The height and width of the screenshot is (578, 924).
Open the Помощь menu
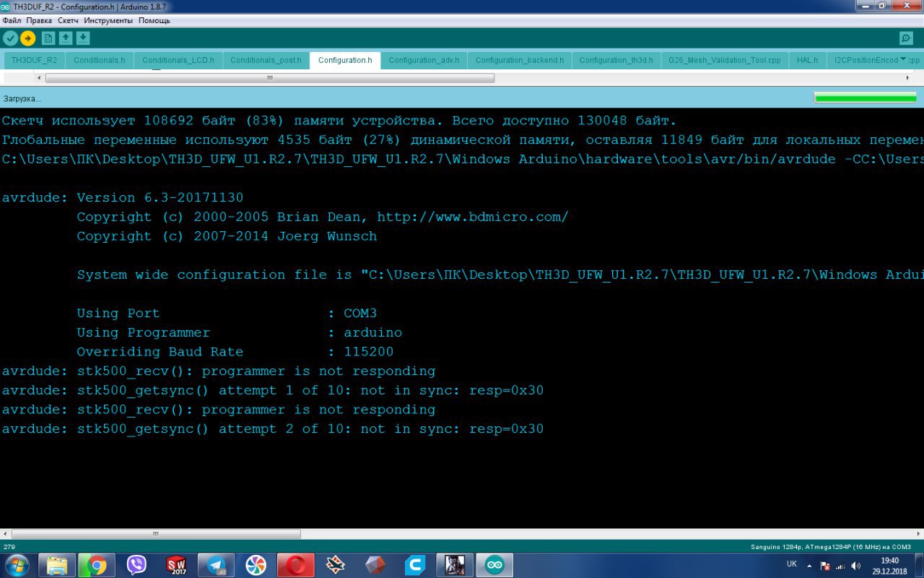point(154,21)
